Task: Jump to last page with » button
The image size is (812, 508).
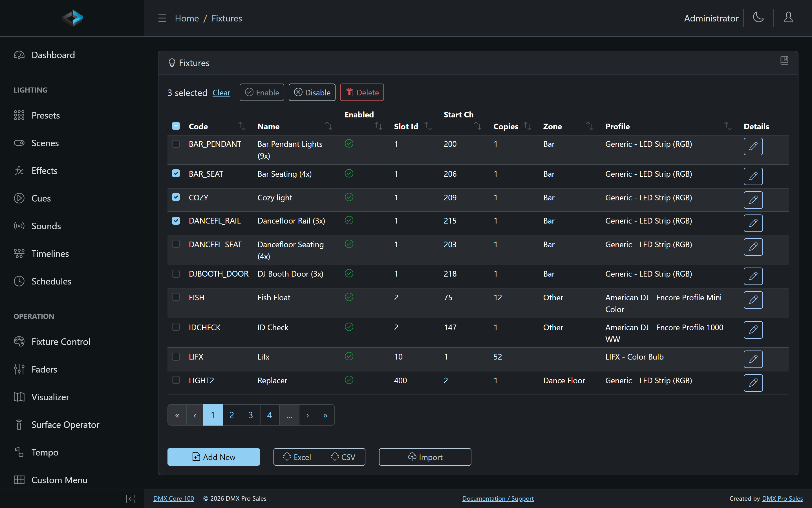Action: (x=325, y=415)
